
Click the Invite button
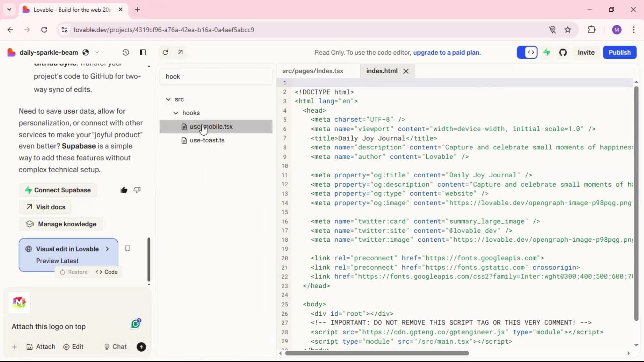pos(586,52)
